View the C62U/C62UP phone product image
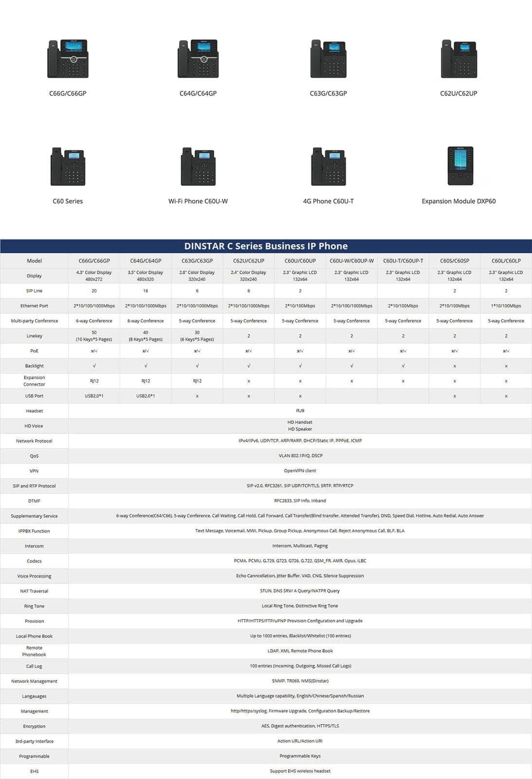The image size is (532, 779). pyautogui.click(x=459, y=58)
